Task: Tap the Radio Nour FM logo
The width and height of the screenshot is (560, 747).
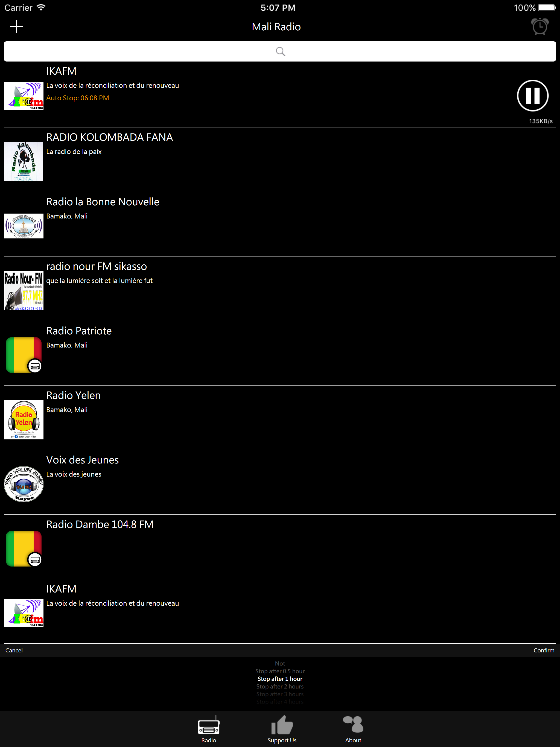Action: coord(24,290)
